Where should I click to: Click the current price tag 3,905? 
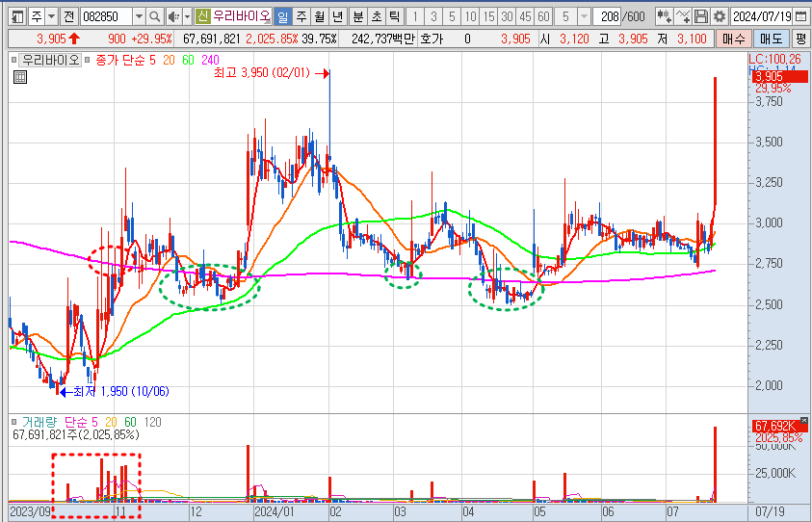pos(779,77)
